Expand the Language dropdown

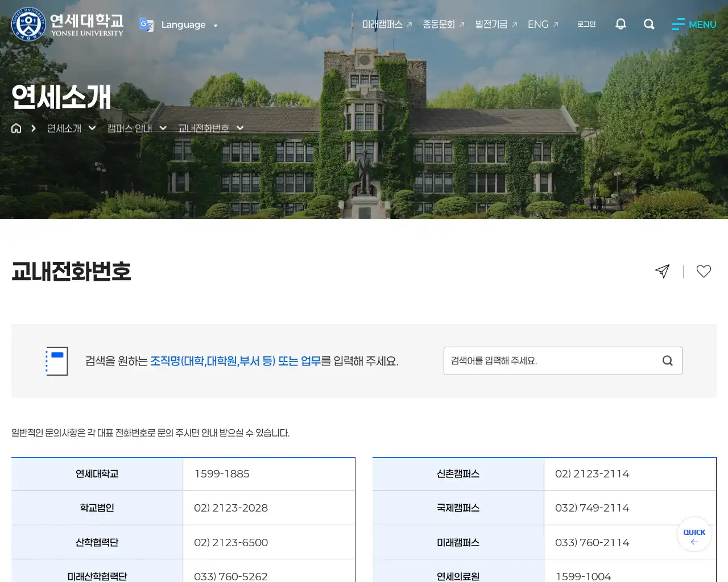pyautogui.click(x=189, y=25)
